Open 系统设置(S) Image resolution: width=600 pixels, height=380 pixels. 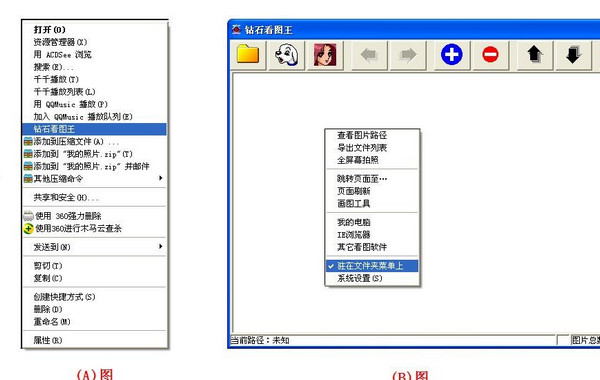pyautogui.click(x=372, y=278)
